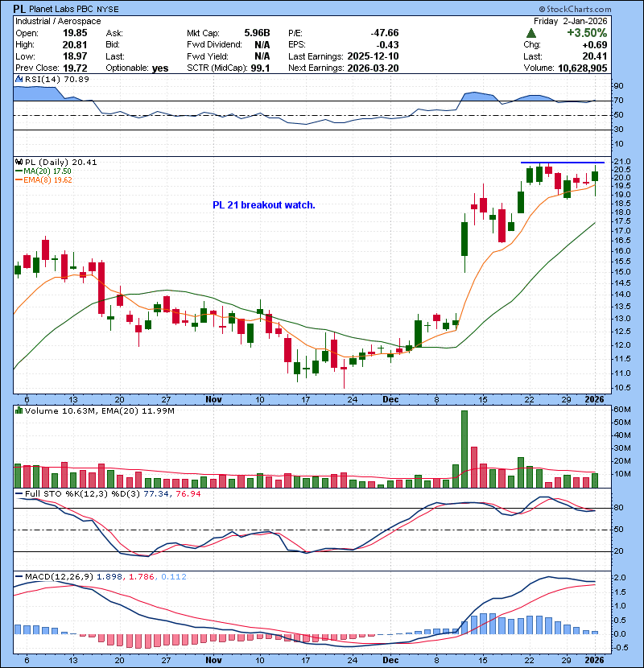Click the Last Earnings date 2025-12-10
Image resolution: width=644 pixels, height=668 pixels.
click(x=373, y=56)
